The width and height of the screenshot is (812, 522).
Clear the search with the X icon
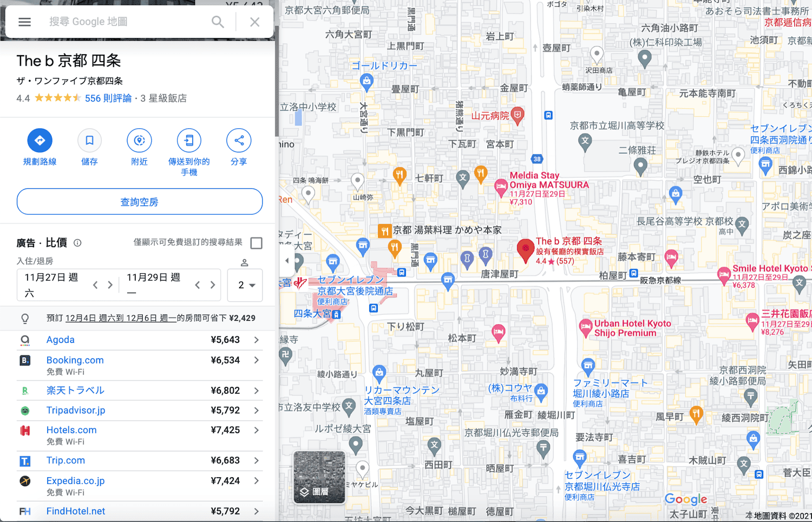(x=254, y=22)
